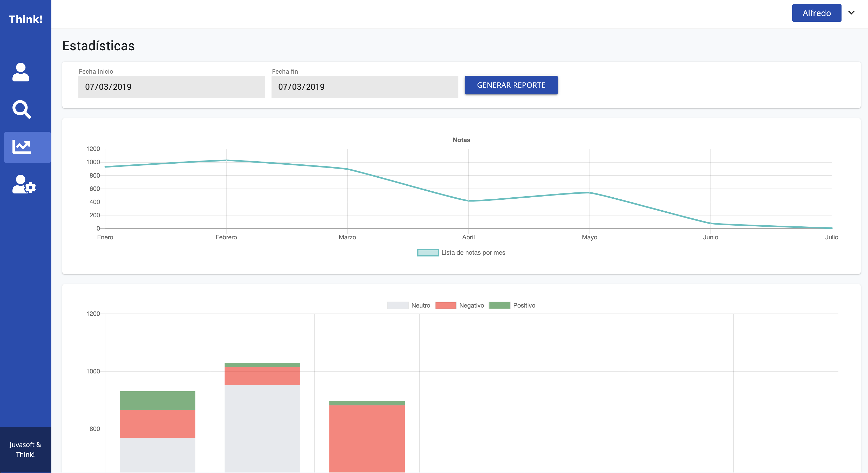Select the Notas chart title
The image size is (868, 473).
[461, 140]
